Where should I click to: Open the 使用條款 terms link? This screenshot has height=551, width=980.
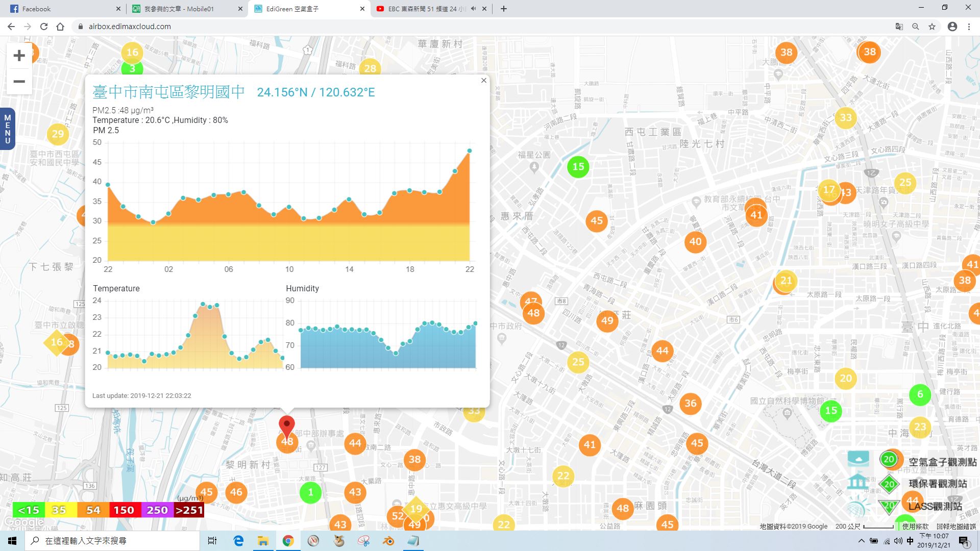[x=915, y=527]
